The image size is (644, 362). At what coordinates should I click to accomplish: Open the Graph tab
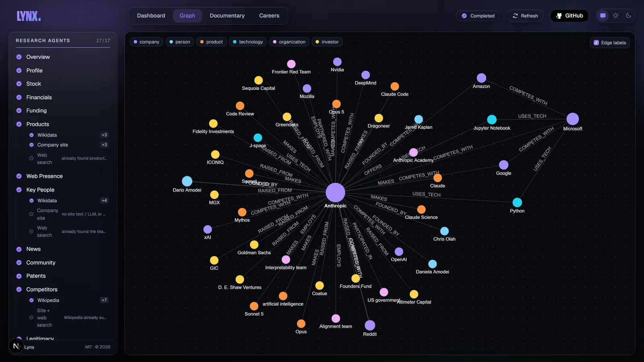click(188, 16)
